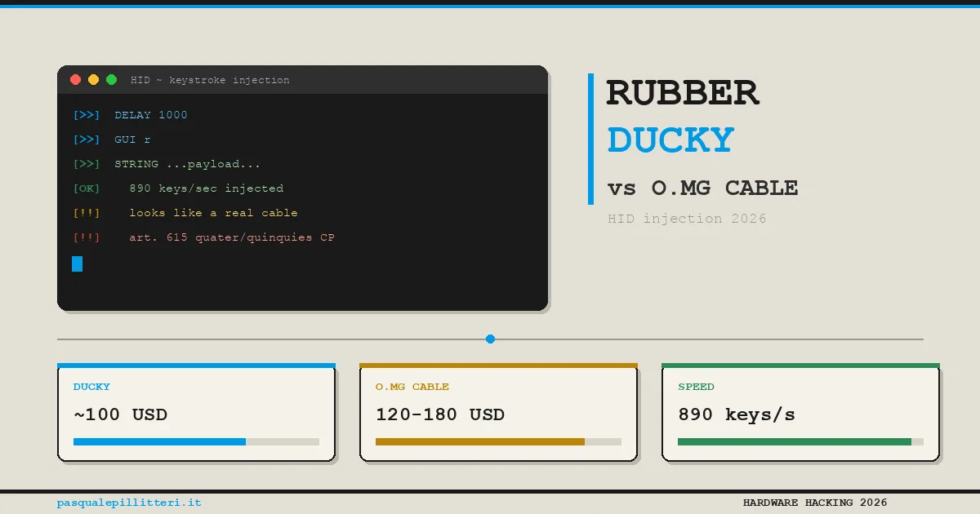Click the '[>>]' prompt beside DELAY 1000

point(87,115)
